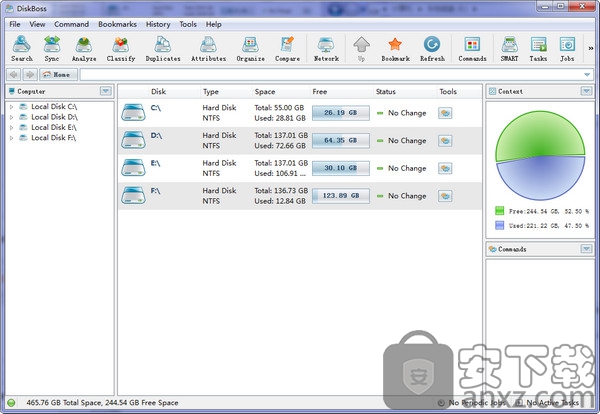Image resolution: width=600 pixels, height=414 pixels.
Task: Start the Classify files tool
Action: pyautogui.click(x=121, y=49)
